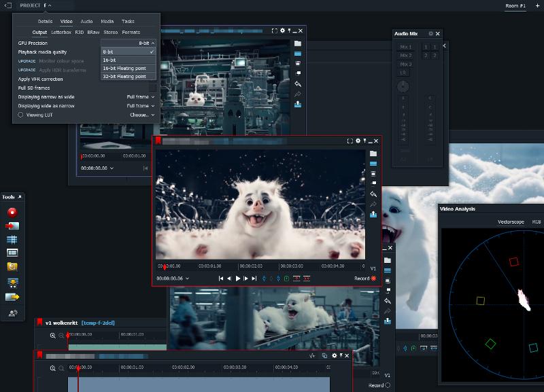Select the 32-bit Floating point option
Image resolution: width=544 pixels, height=392 pixels.
click(129, 77)
